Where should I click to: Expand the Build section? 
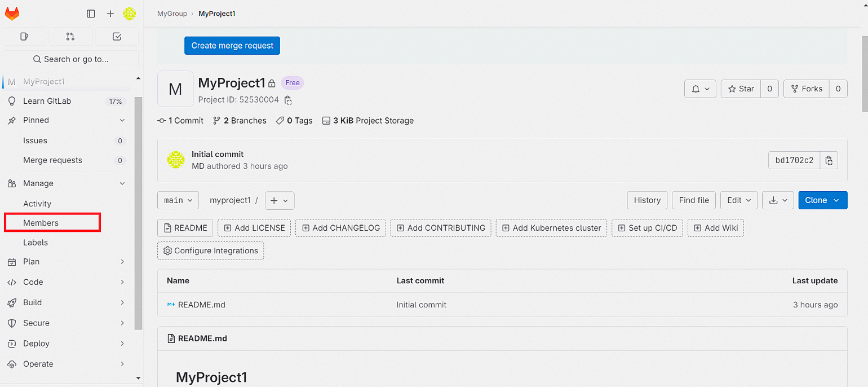click(67, 302)
